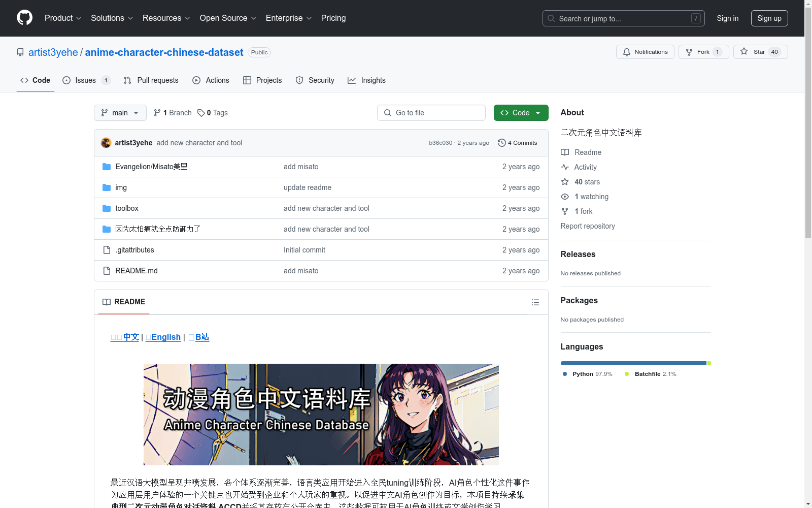Expand the Product menu in the header
This screenshot has width=812, height=508.
point(63,18)
